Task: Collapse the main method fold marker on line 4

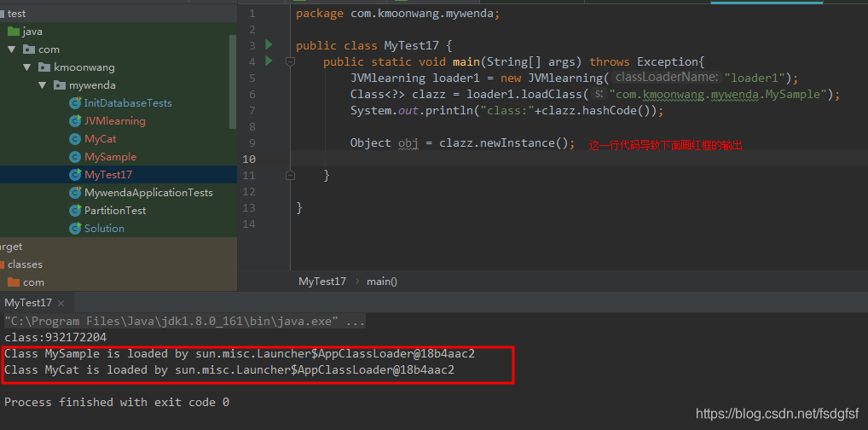Action: (x=290, y=61)
